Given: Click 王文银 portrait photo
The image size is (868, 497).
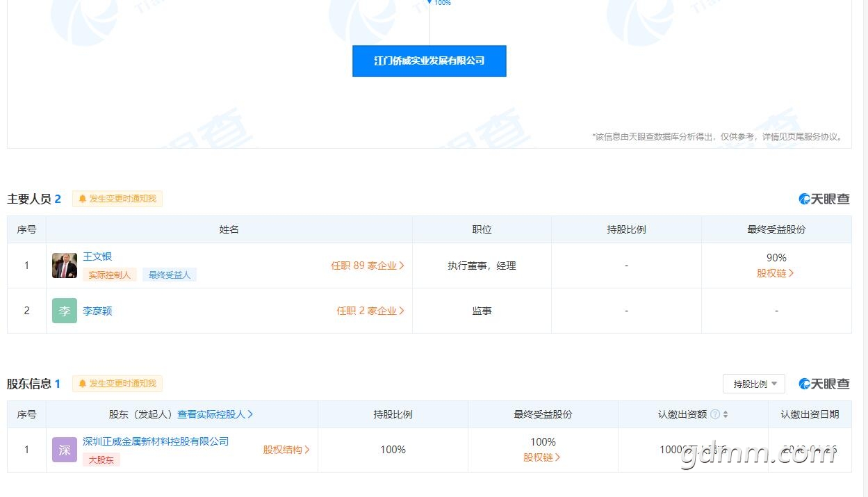Looking at the screenshot, I should [x=65, y=266].
